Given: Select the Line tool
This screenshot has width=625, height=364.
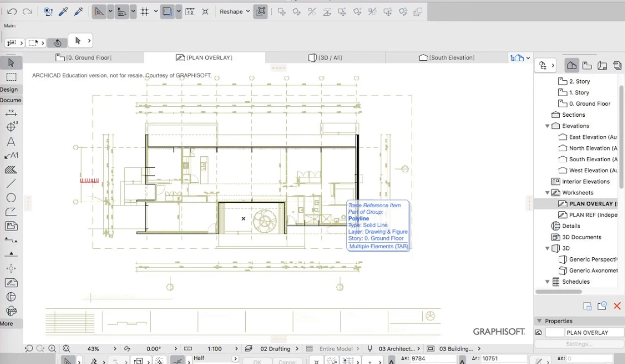Looking at the screenshot, I should click(11, 184).
